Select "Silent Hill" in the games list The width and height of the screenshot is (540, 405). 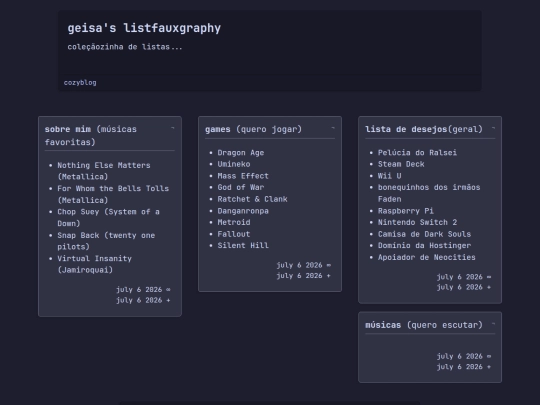[x=243, y=246]
